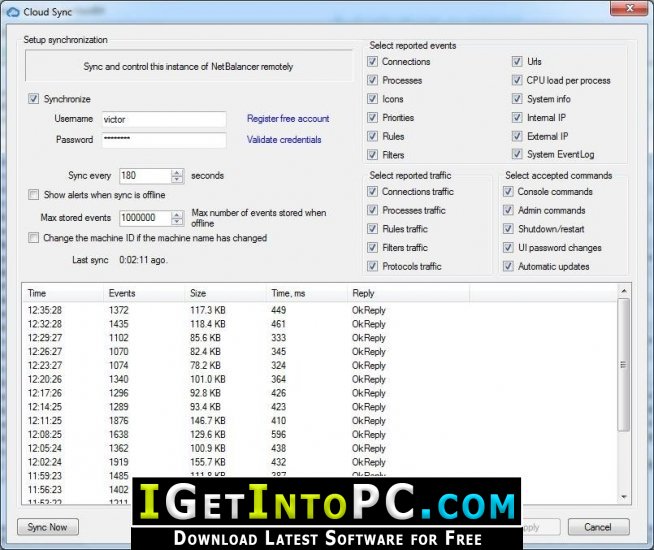Toggle the External IP checkbox
The width and height of the screenshot is (654, 550).
[x=517, y=136]
